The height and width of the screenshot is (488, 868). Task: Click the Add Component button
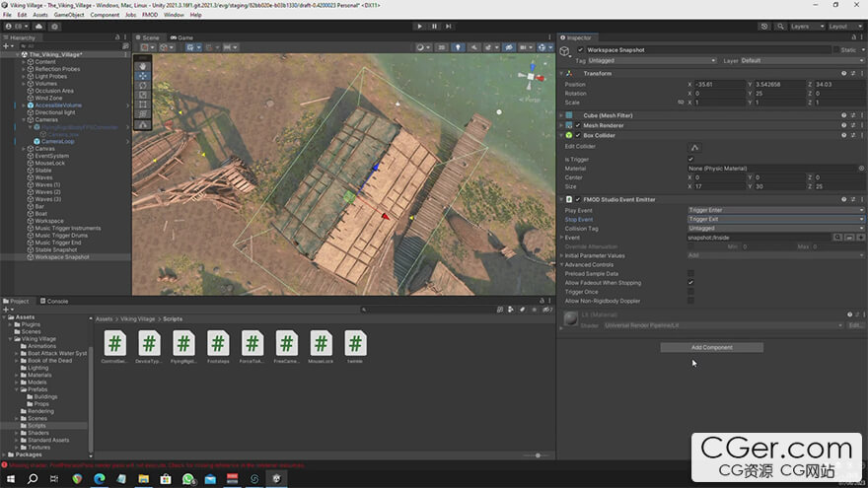point(711,347)
